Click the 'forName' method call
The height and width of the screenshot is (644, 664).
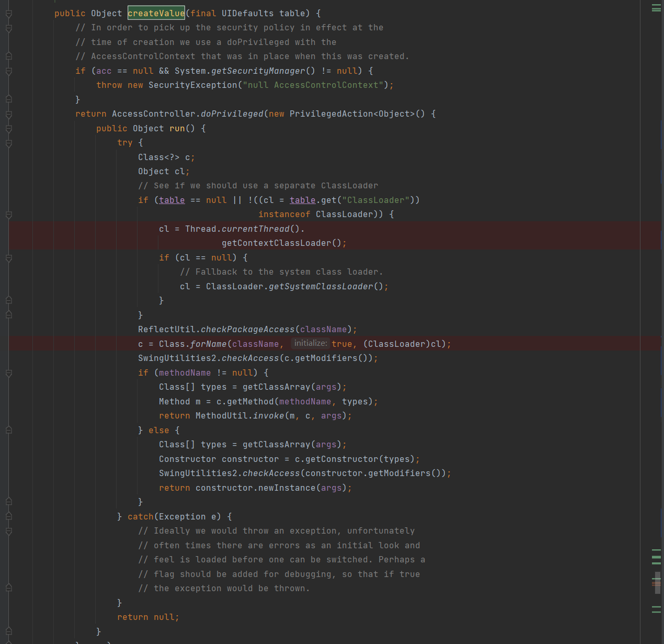pyautogui.click(x=208, y=344)
